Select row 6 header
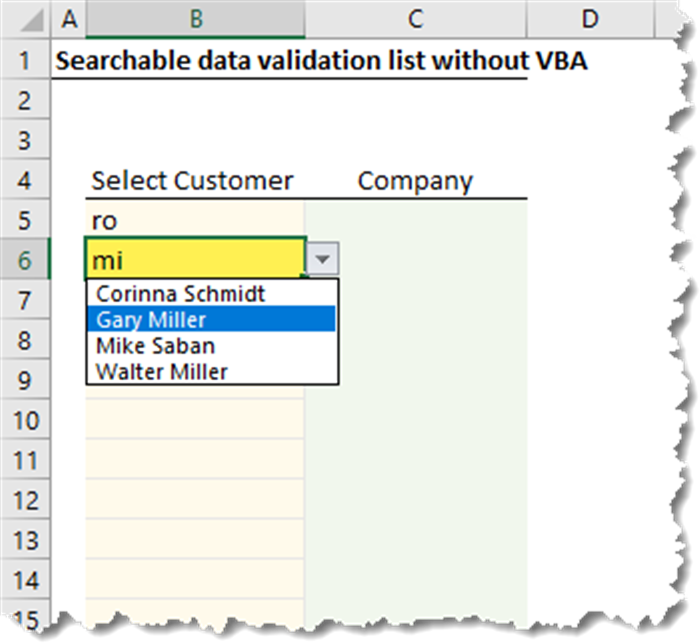 27,261
